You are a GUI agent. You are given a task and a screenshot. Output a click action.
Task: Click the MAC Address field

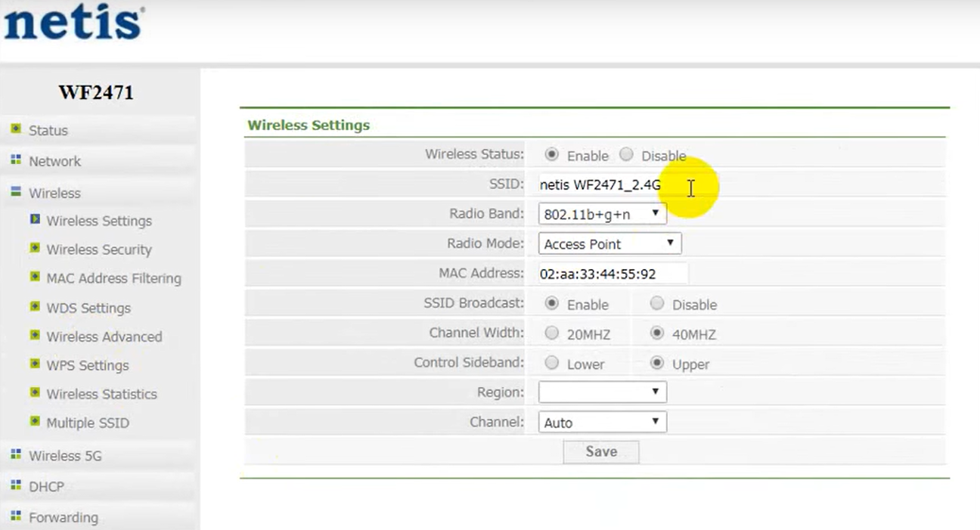612,274
